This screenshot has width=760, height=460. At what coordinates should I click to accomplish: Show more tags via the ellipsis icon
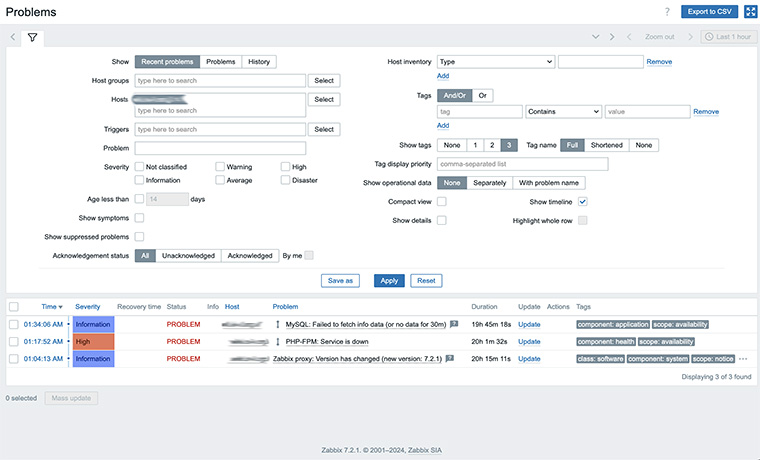(743, 358)
